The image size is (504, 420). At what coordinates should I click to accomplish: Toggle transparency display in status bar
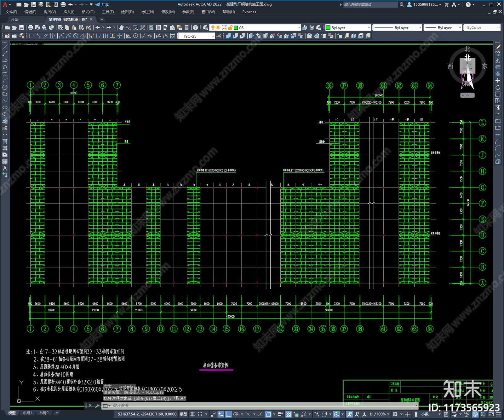tap(288, 414)
